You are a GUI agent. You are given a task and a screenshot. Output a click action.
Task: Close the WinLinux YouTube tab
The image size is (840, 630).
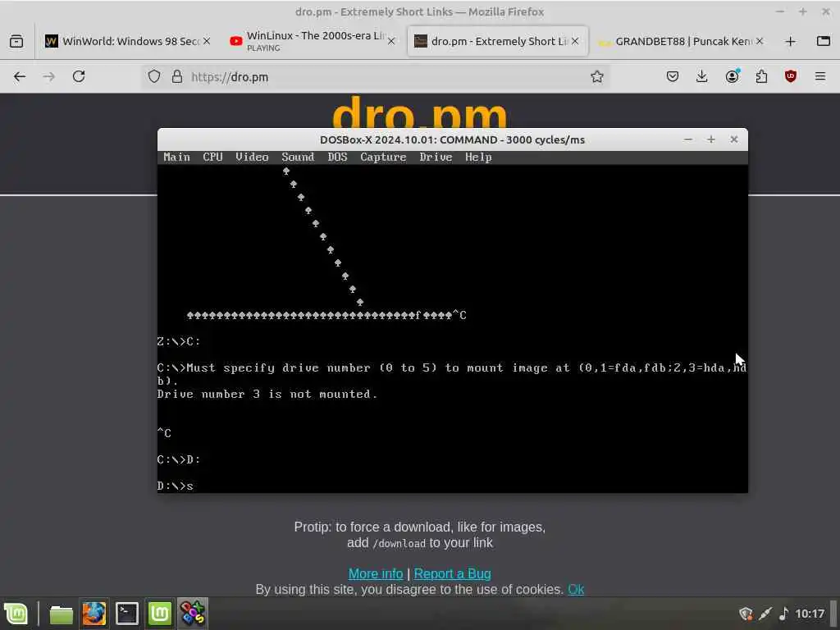[x=391, y=41]
